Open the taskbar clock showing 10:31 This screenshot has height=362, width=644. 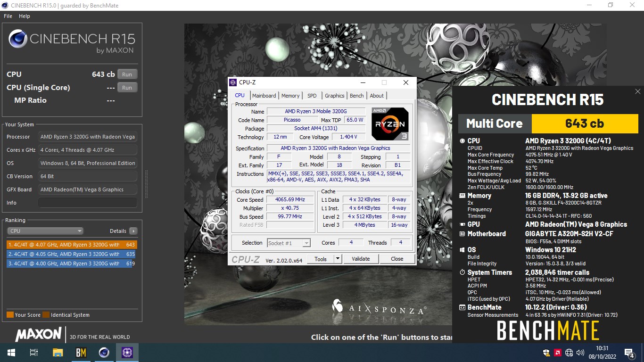pyautogui.click(x=602, y=353)
